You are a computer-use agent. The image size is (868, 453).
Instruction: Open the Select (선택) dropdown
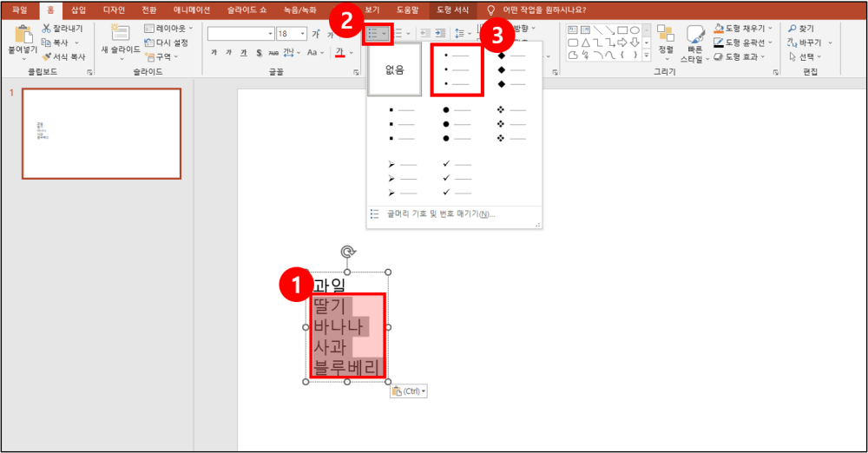[805, 56]
